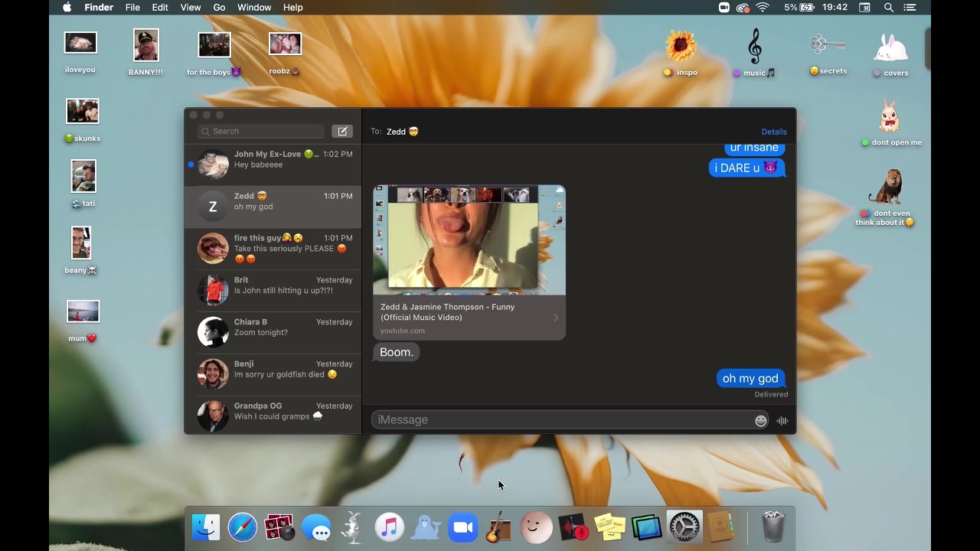Open iTunes music app in dock
Viewport: 980px width, 551px height.
[x=389, y=528]
